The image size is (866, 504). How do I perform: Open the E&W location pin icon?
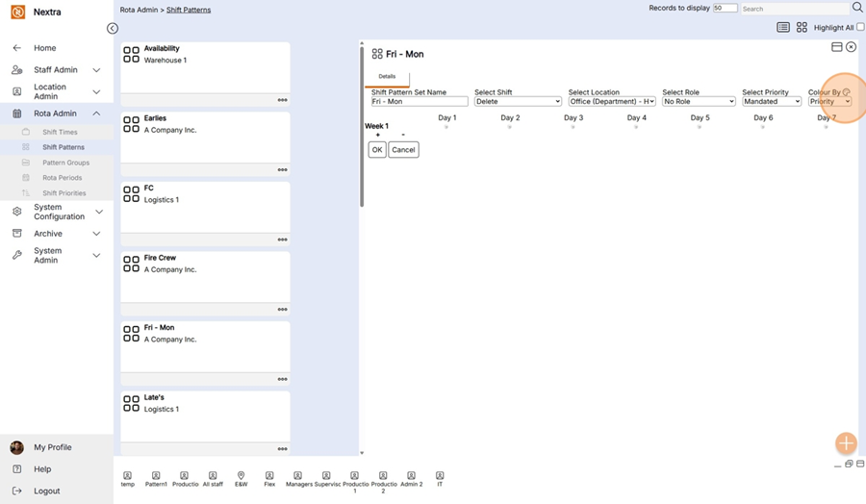pyautogui.click(x=241, y=475)
